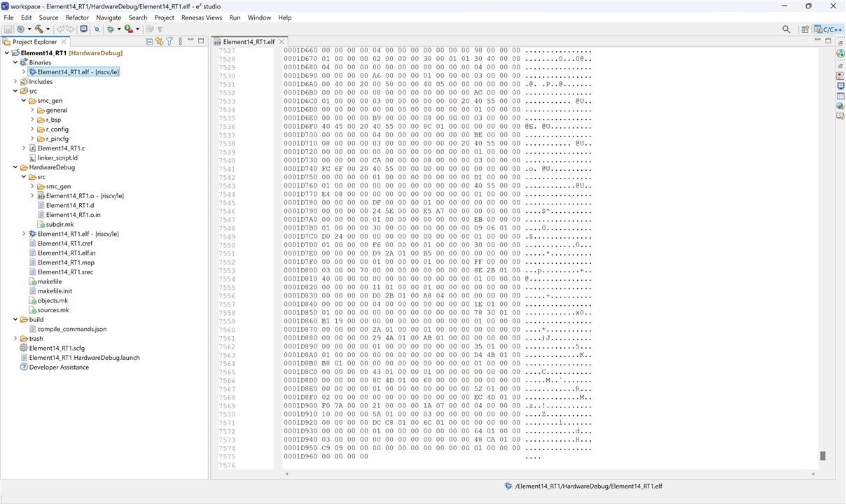The width and height of the screenshot is (846, 504).
Task: Select Element14_RT1.c source file
Action: click(x=61, y=148)
